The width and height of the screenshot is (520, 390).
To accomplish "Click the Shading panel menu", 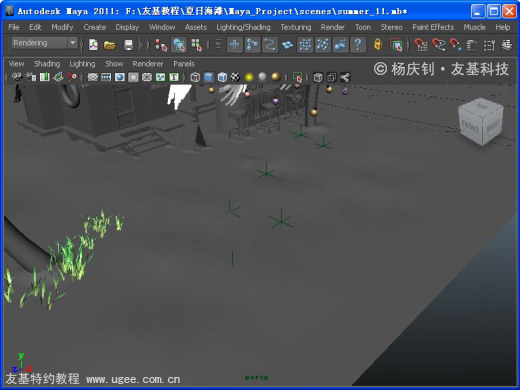I will tap(47, 64).
